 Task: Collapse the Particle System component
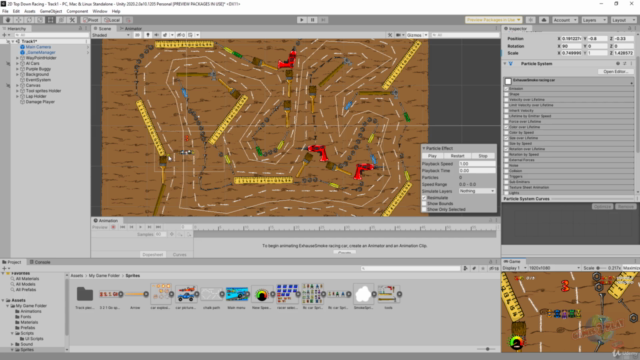[505, 64]
